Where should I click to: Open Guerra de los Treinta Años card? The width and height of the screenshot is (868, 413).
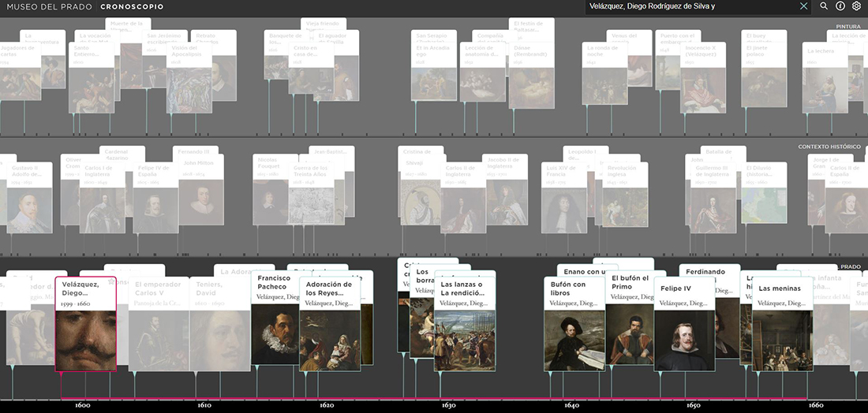[311, 194]
